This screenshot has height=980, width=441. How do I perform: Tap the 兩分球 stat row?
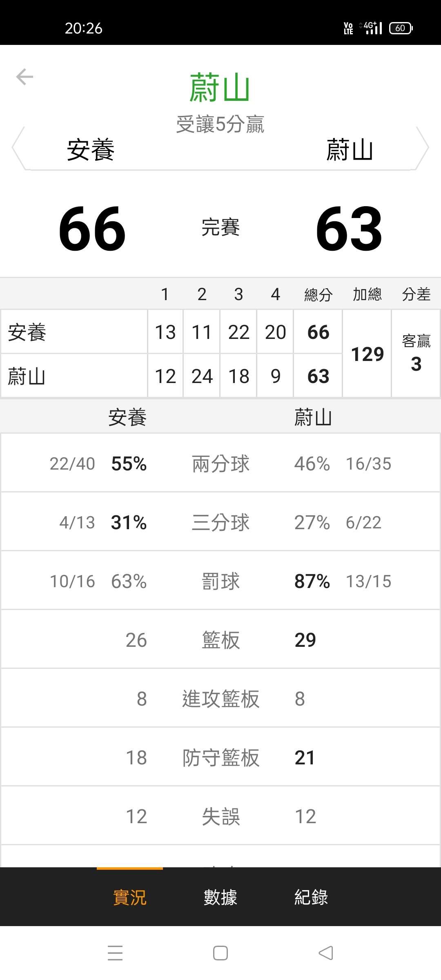tap(220, 464)
